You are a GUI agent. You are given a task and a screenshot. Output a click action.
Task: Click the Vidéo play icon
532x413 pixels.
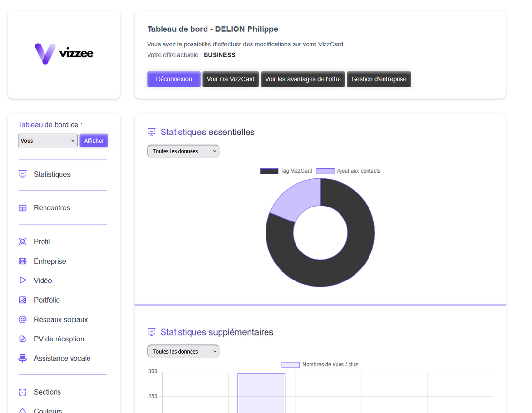[x=22, y=280]
